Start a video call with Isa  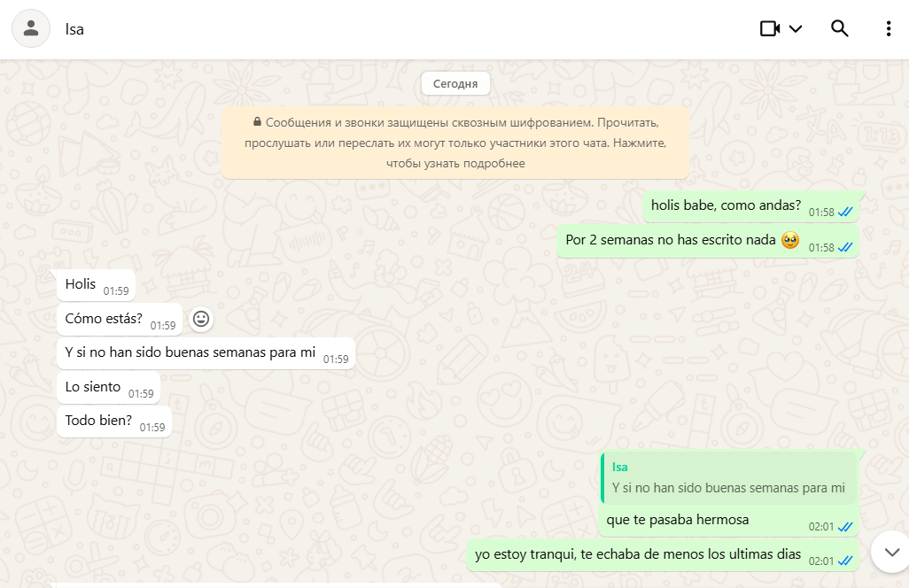point(770,28)
